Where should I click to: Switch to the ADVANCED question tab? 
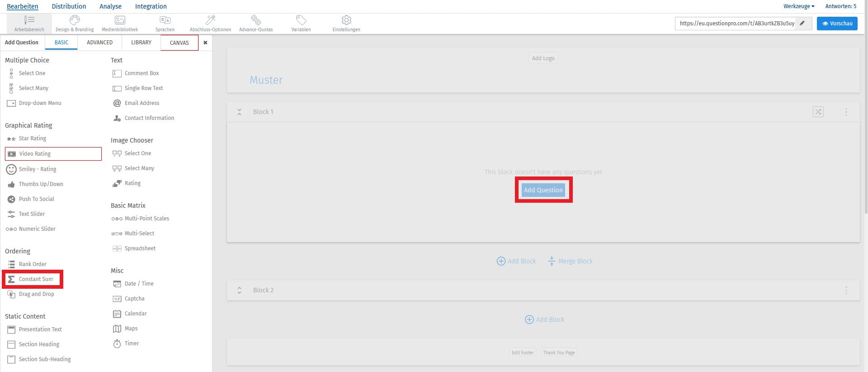click(99, 43)
